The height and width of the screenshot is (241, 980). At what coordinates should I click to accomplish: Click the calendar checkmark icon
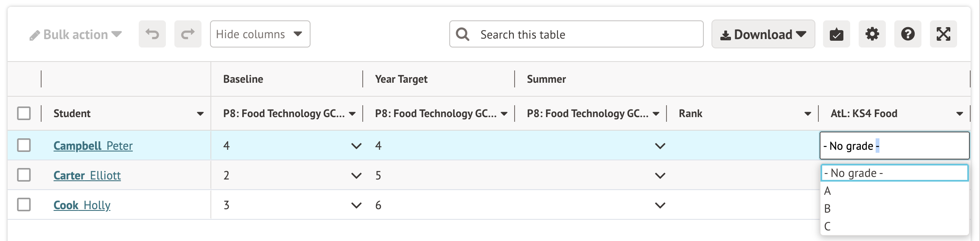pos(836,34)
